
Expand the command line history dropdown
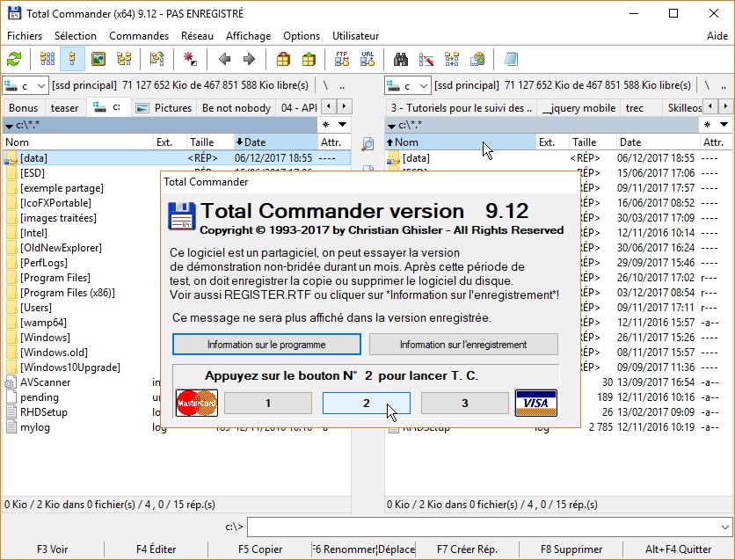(724, 527)
